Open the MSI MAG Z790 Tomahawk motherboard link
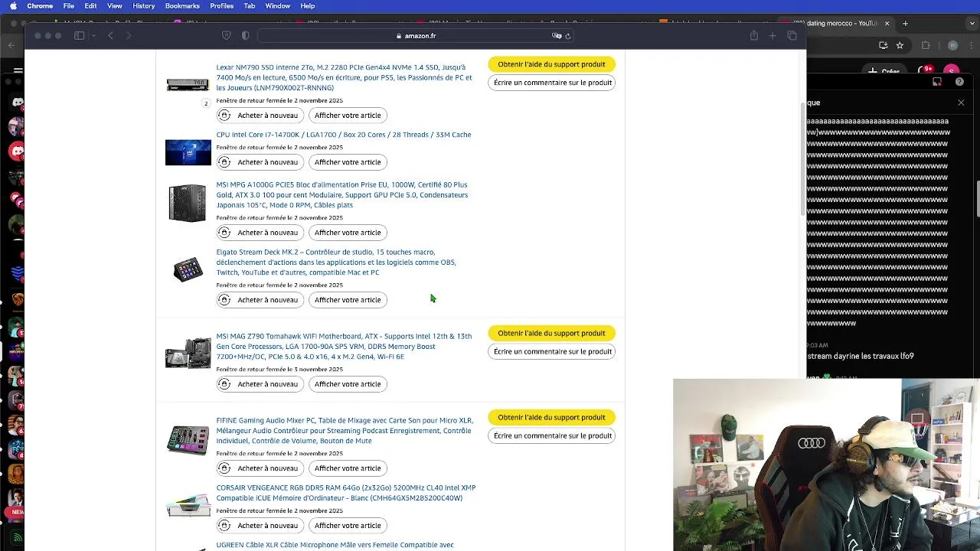 344,346
